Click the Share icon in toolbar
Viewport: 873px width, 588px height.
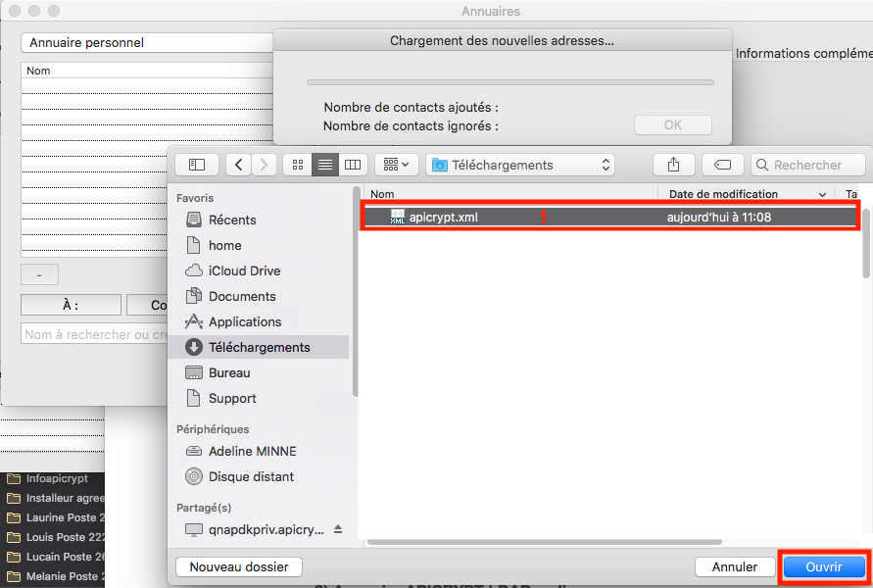tap(673, 165)
